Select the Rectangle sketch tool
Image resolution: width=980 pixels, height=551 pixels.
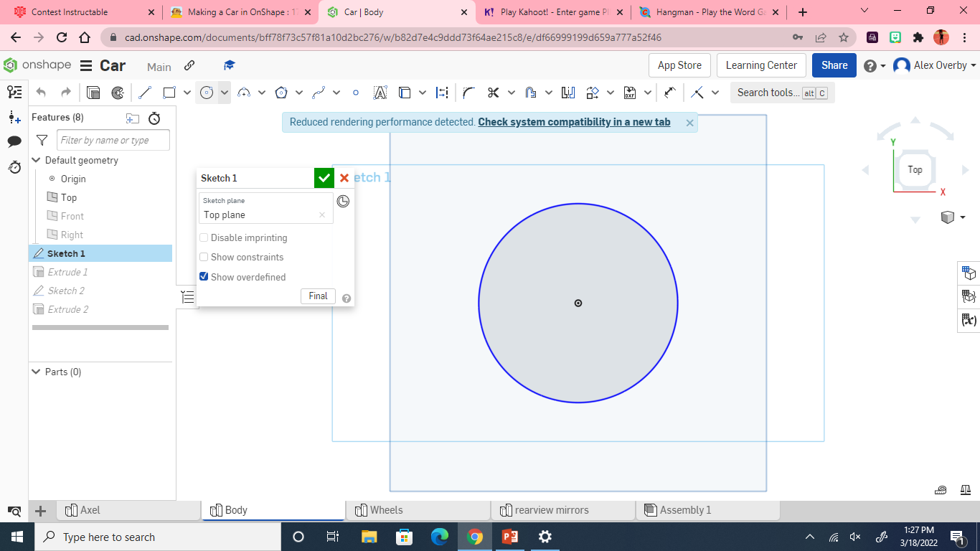click(168, 93)
